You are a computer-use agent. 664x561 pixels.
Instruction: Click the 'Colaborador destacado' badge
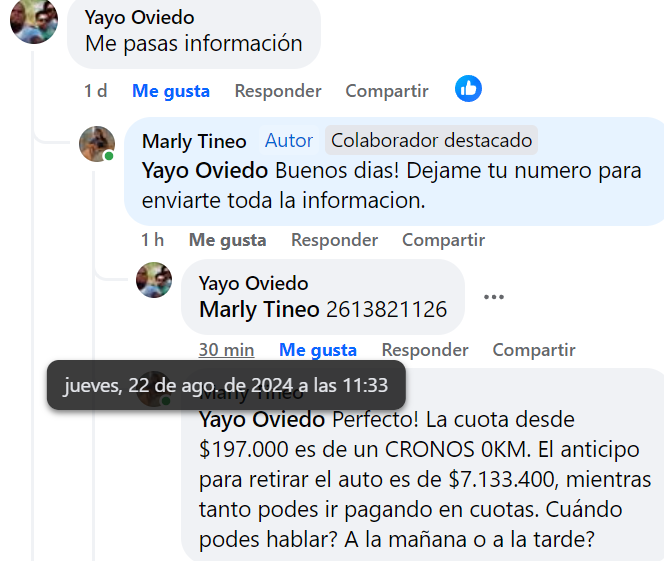pyautogui.click(x=431, y=140)
